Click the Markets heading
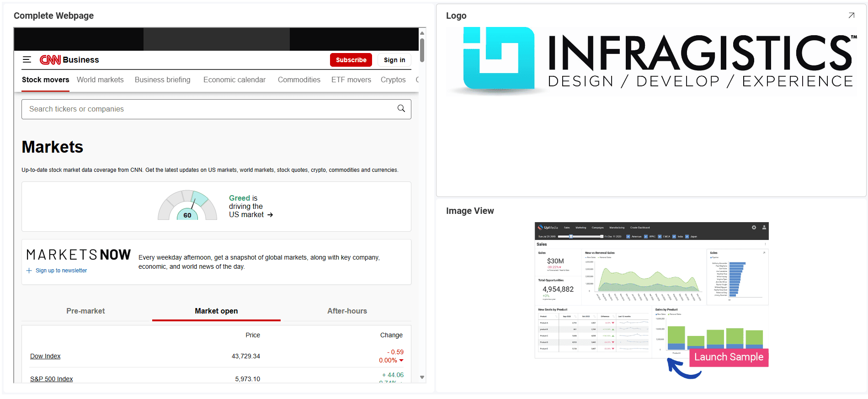Viewport: 868px width, 399px height. 53,147
